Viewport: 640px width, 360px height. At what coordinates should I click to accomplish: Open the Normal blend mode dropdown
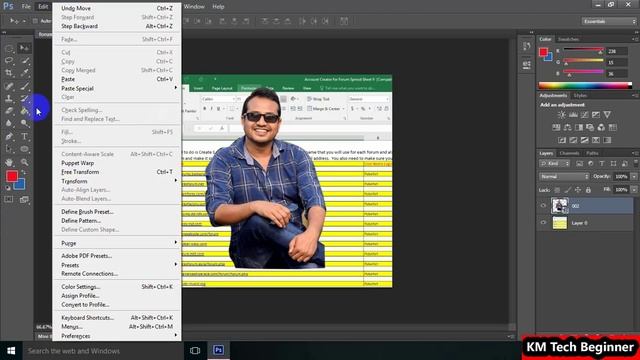click(x=564, y=177)
